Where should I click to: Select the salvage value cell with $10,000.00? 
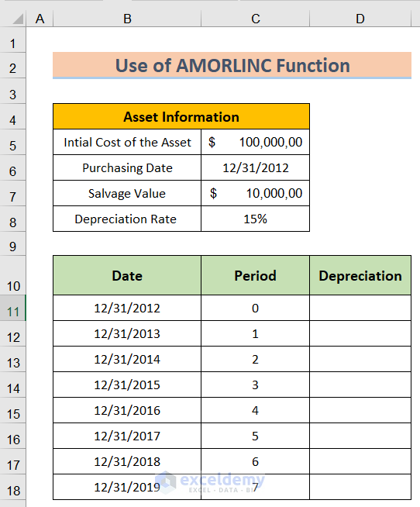256,193
